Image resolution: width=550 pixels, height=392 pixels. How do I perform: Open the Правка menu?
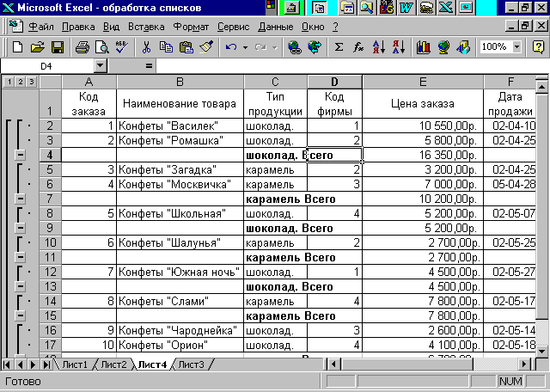pos(78,27)
